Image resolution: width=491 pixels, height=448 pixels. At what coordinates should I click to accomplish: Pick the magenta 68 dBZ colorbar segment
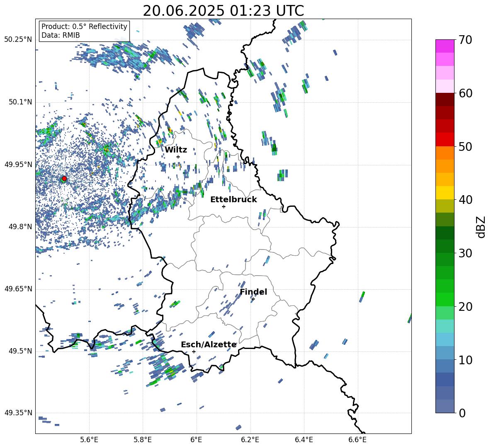click(445, 46)
